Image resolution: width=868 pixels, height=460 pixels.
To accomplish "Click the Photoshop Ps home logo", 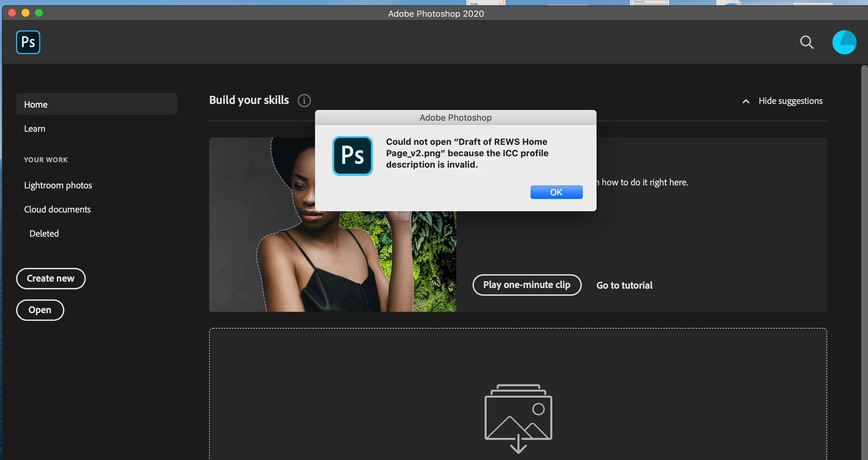I will pyautogui.click(x=28, y=42).
